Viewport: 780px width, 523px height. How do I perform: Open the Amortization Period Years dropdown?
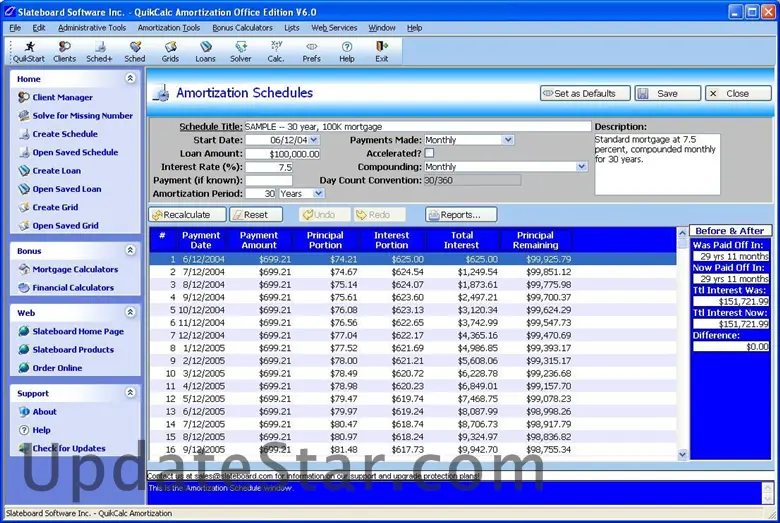318,194
